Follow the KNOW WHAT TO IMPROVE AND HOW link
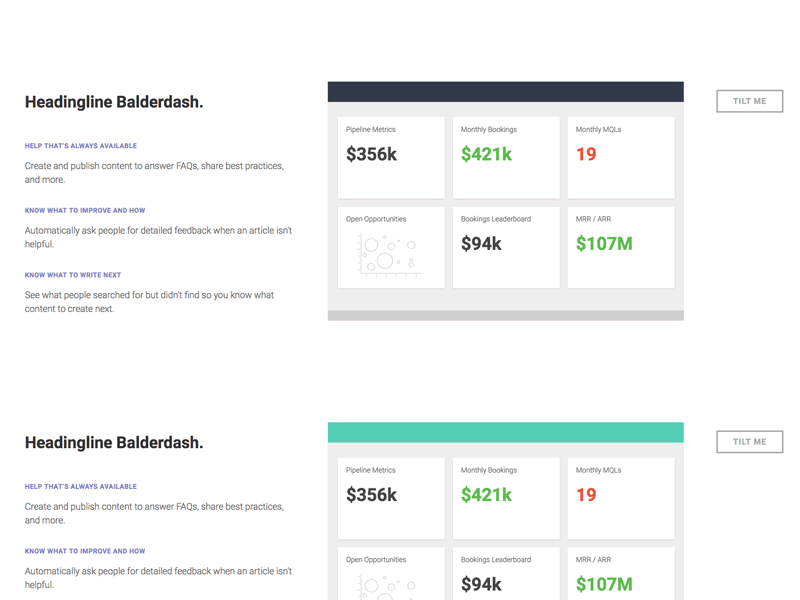The width and height of the screenshot is (800, 600). [x=83, y=211]
